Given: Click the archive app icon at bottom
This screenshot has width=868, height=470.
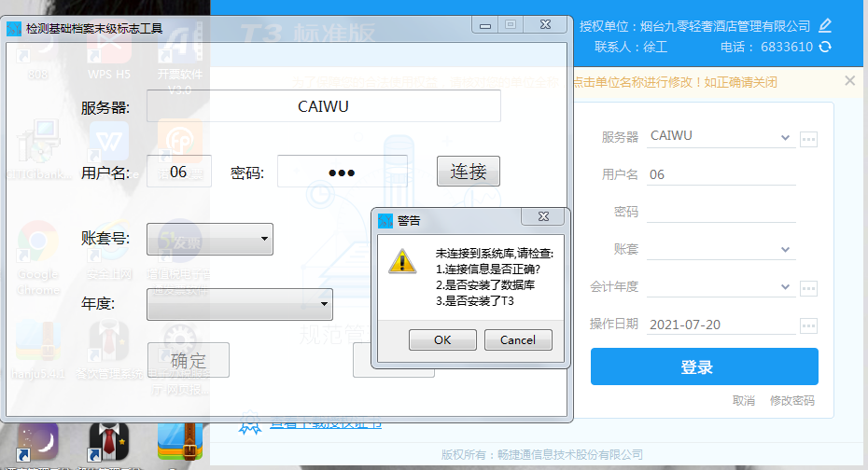Looking at the screenshot, I should point(180,442).
